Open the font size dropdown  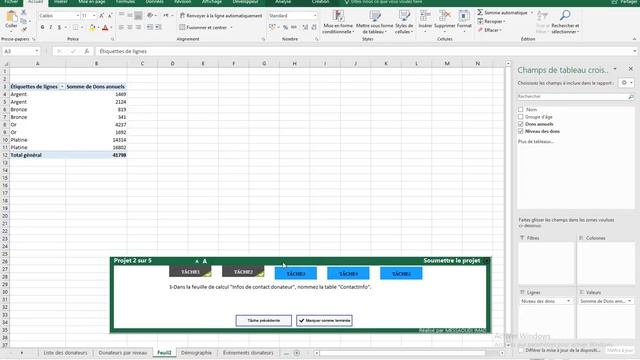coord(94,16)
